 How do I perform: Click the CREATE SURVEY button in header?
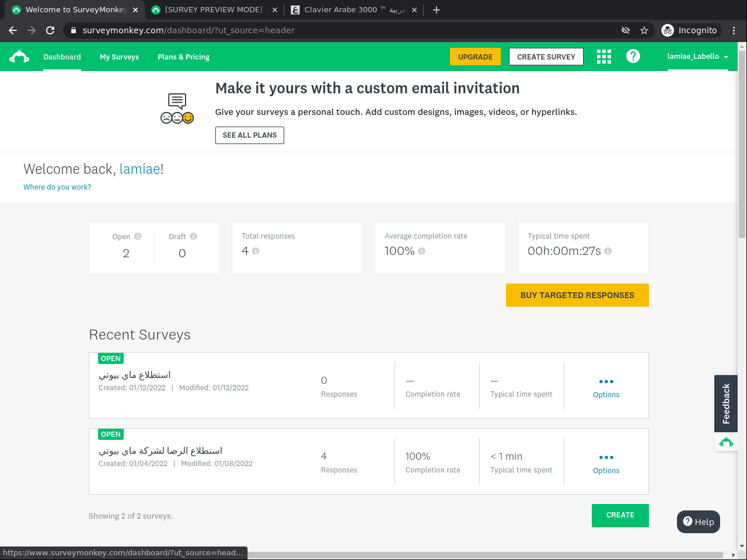546,57
